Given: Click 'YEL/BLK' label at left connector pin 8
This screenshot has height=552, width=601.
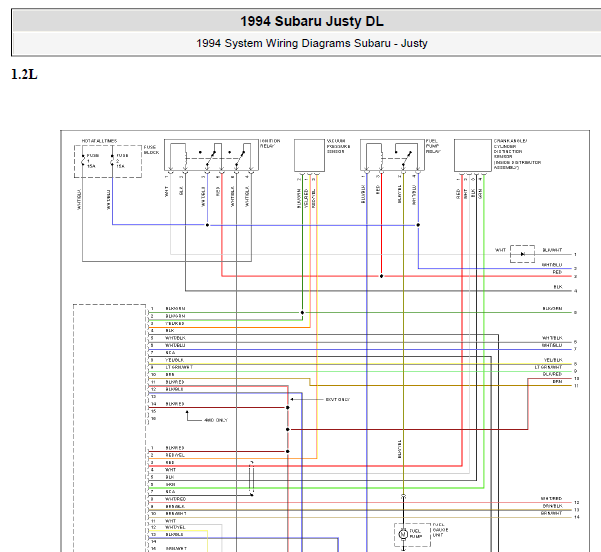Looking at the screenshot, I should click(x=175, y=360).
